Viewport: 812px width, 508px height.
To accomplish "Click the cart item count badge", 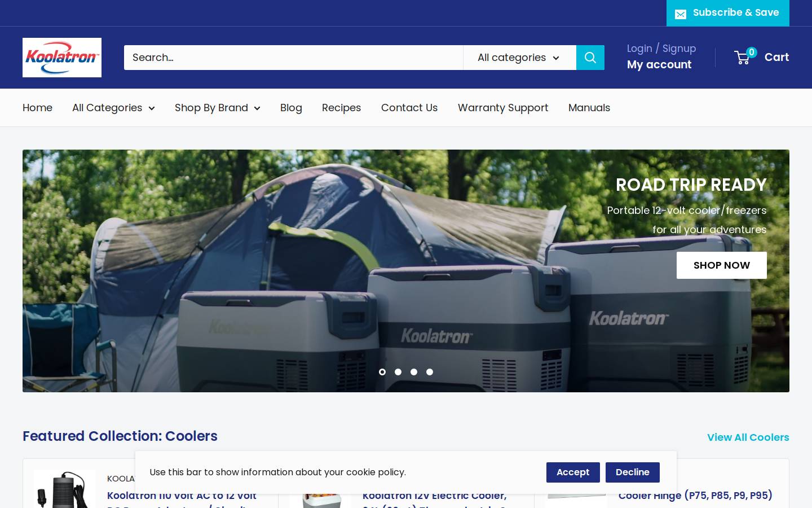I will click(x=752, y=52).
